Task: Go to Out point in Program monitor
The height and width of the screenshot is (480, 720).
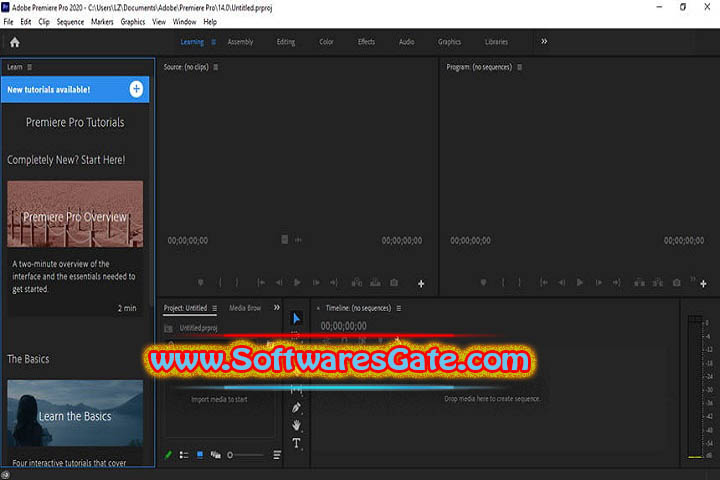Action: tap(617, 282)
